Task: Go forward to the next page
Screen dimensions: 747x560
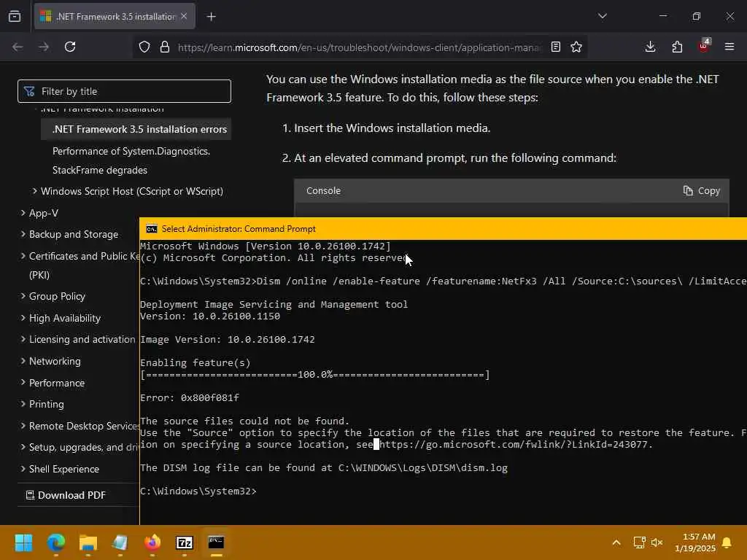Action: click(x=44, y=47)
